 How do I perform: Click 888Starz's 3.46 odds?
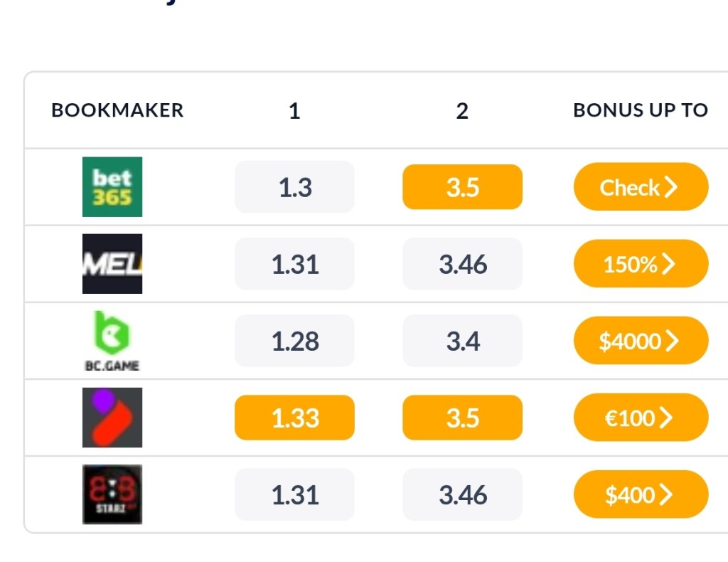pyautogui.click(x=462, y=494)
